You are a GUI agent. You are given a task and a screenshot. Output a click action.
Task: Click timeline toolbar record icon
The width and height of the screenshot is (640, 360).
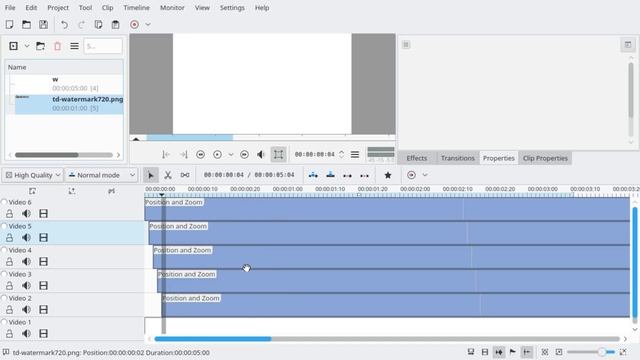tap(411, 175)
